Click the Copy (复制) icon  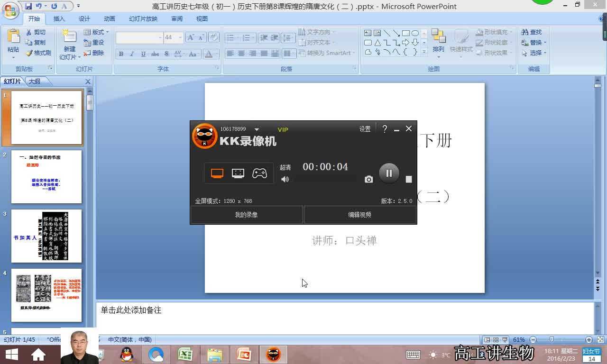pos(29,43)
